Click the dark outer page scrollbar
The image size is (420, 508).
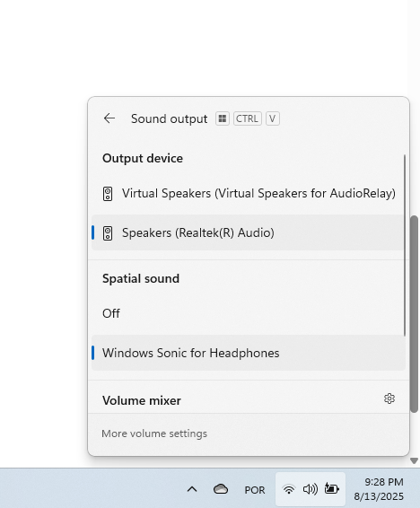pos(414,314)
